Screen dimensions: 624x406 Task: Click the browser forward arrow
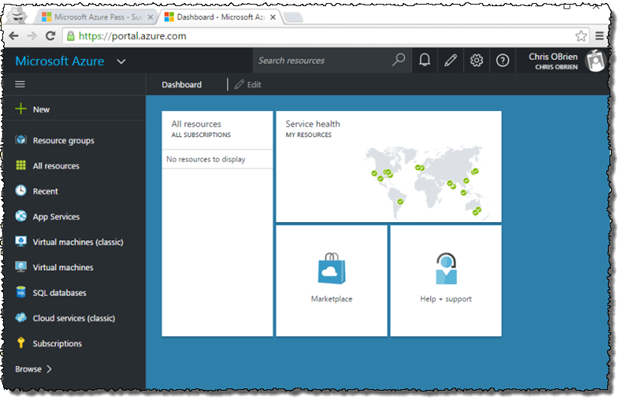[x=32, y=36]
